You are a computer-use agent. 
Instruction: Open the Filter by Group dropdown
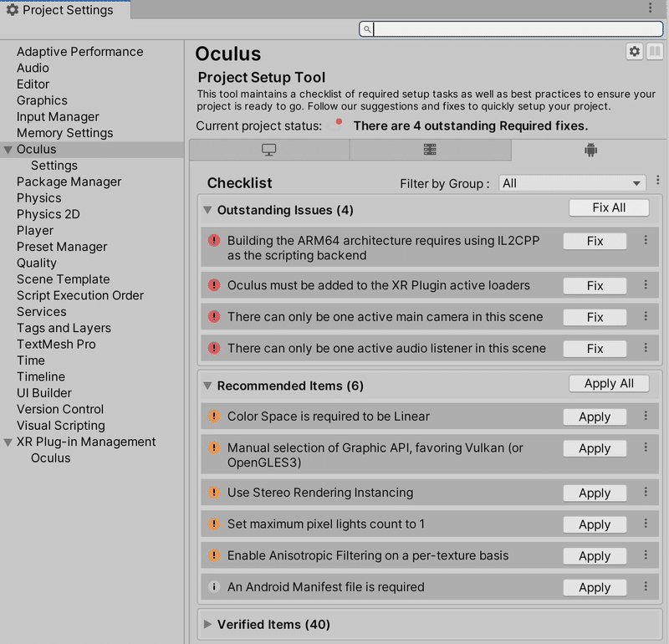[572, 183]
